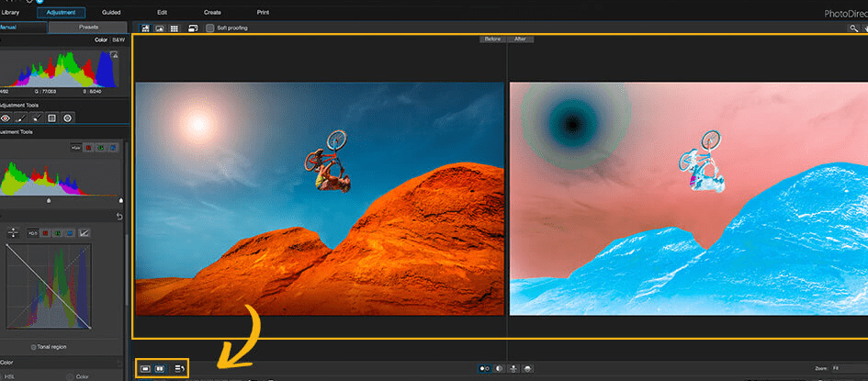The width and height of the screenshot is (868, 381).
Task: Select the adjustment brush tool
Action: (x=18, y=118)
